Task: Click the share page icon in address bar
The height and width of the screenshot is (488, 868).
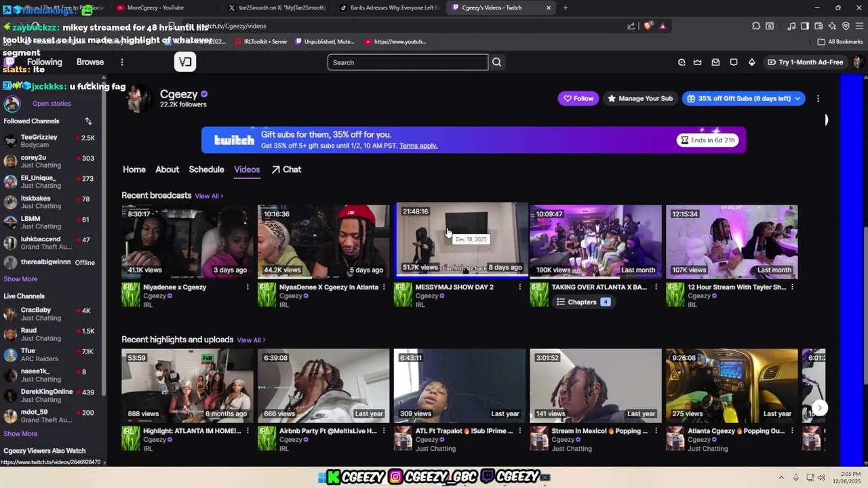Action: click(x=631, y=26)
